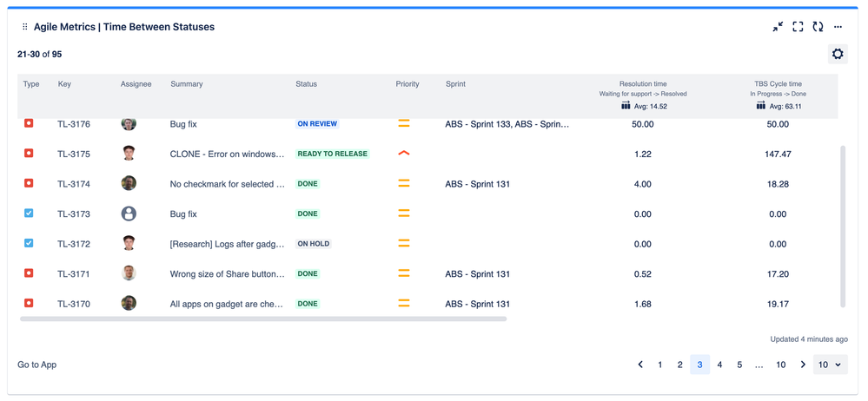868x401 pixels.
Task: Click sprint text 'ABS - Sprint 133, ABS - Sprin…'
Action: click(507, 124)
